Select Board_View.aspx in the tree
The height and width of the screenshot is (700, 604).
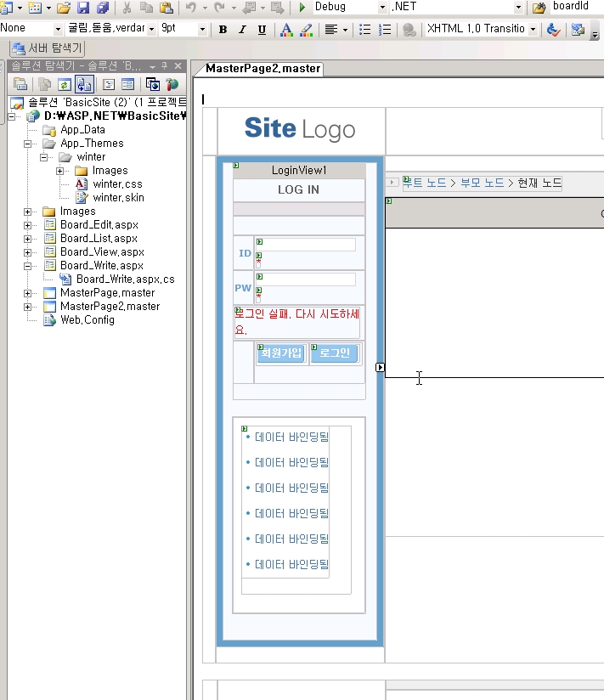(102, 251)
